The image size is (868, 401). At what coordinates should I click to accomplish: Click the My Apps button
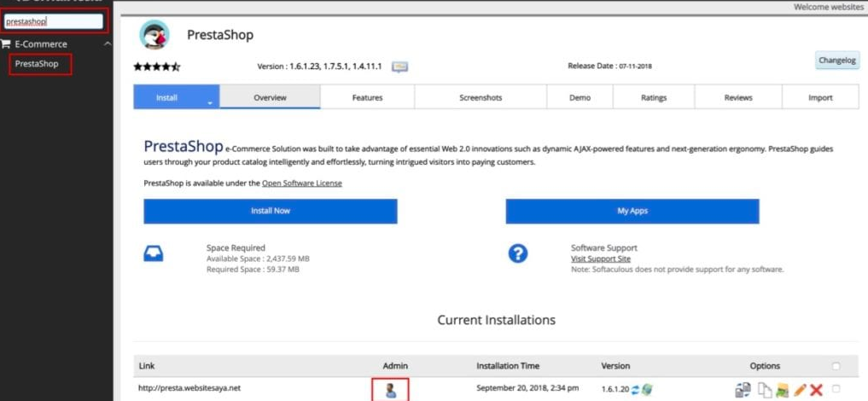632,212
